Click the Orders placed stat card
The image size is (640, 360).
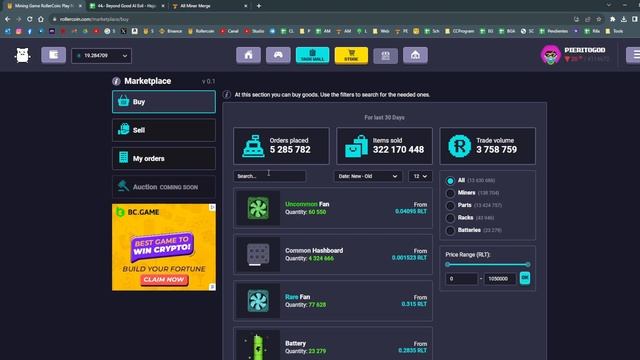tap(281, 146)
